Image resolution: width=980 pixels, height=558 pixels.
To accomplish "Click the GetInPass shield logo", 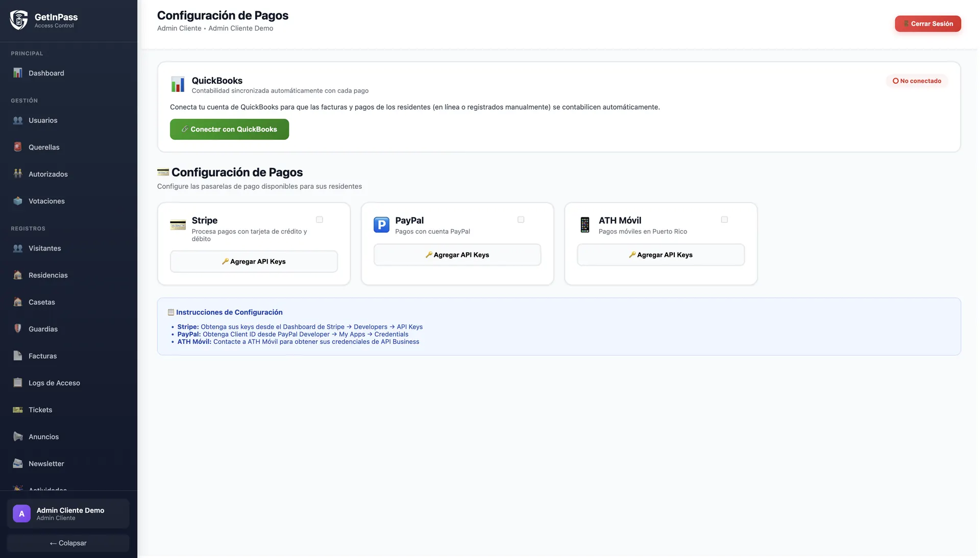I will (19, 20).
